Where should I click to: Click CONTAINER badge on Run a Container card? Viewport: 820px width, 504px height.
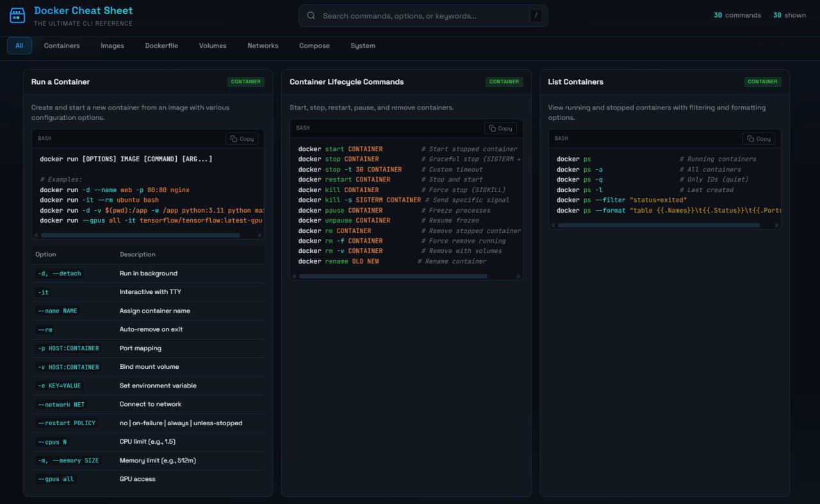click(x=246, y=82)
